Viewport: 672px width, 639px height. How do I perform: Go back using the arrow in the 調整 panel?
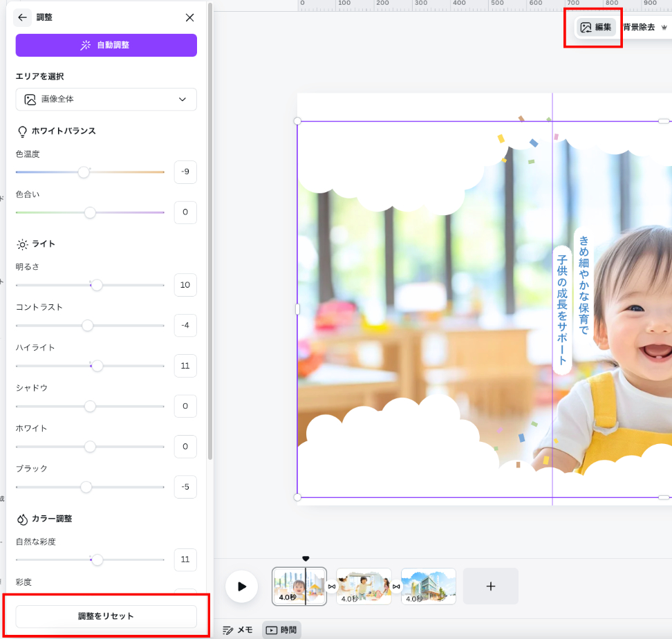(x=22, y=17)
